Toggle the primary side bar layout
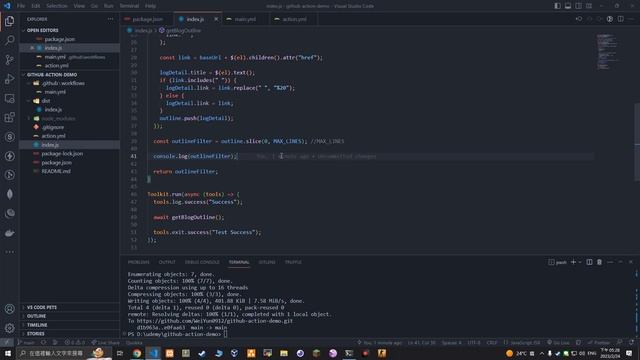 tap(557, 6)
